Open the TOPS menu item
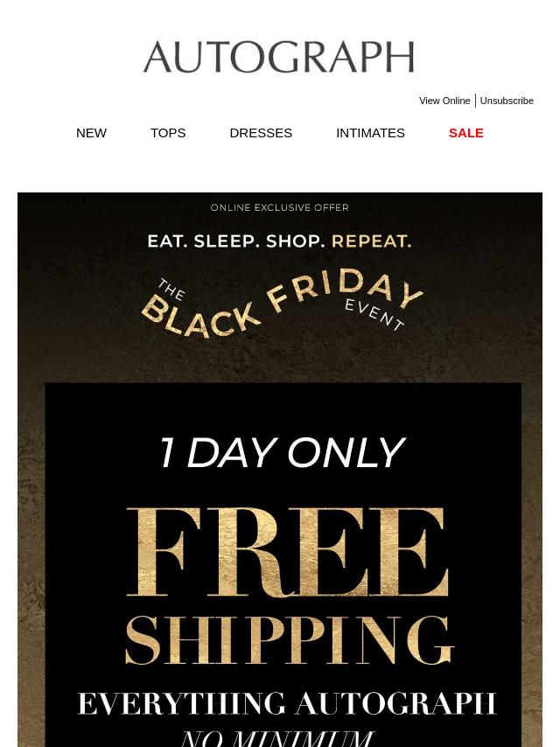This screenshot has height=747, width=560. [x=168, y=133]
